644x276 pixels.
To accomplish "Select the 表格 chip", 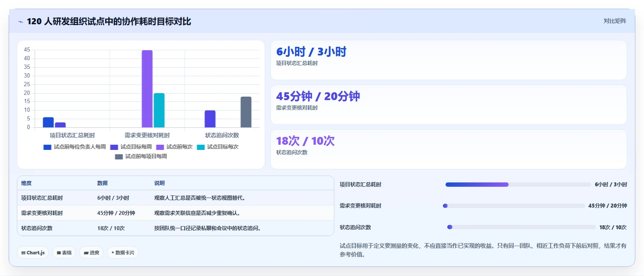I will point(64,253).
